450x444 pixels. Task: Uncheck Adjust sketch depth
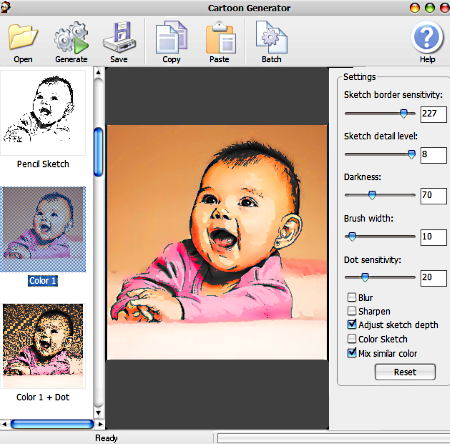click(x=351, y=324)
